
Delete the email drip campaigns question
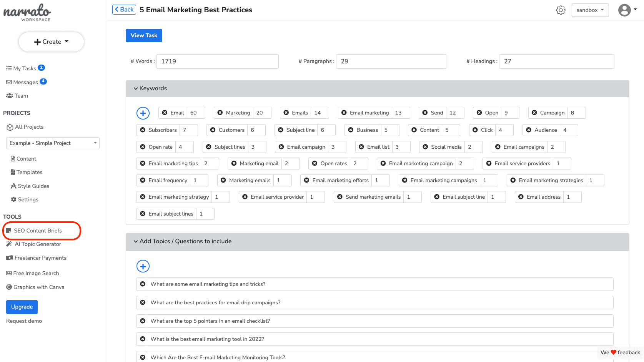point(143,302)
